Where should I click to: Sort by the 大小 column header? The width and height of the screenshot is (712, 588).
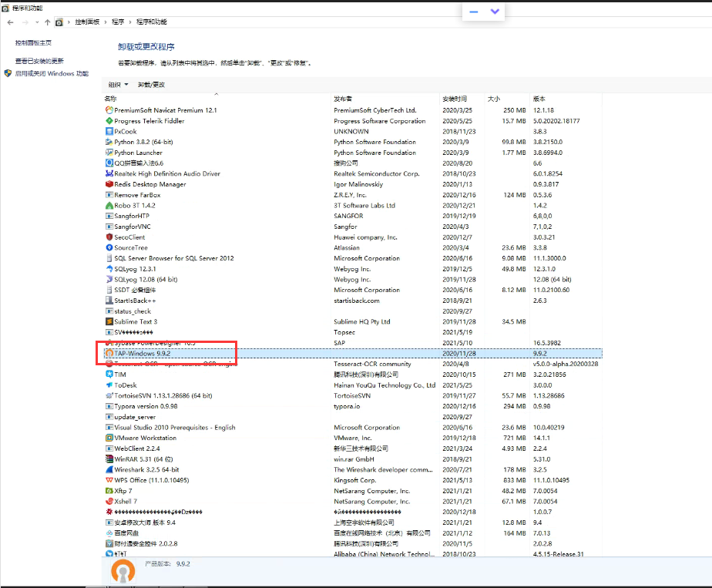[x=507, y=99]
